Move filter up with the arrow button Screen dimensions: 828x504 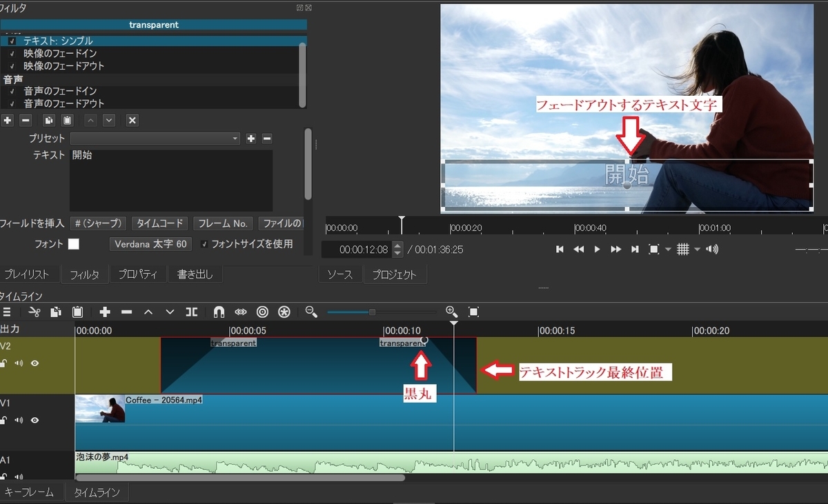coord(90,120)
